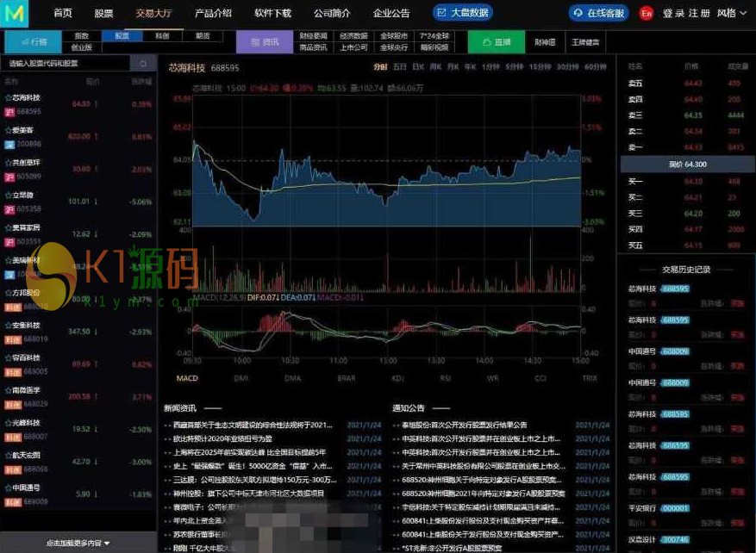Image resolution: width=756 pixels, height=553 pixels.
Task: Open news 欧比特预计2020年业绩扭亏为盈
Action: click(x=222, y=438)
